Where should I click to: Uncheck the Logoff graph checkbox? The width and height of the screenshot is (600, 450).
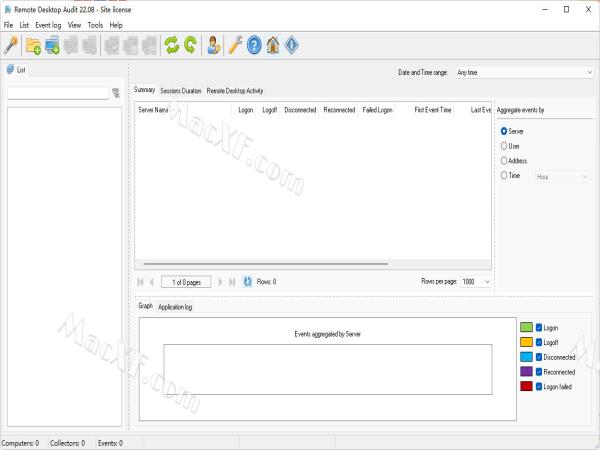tap(539, 342)
